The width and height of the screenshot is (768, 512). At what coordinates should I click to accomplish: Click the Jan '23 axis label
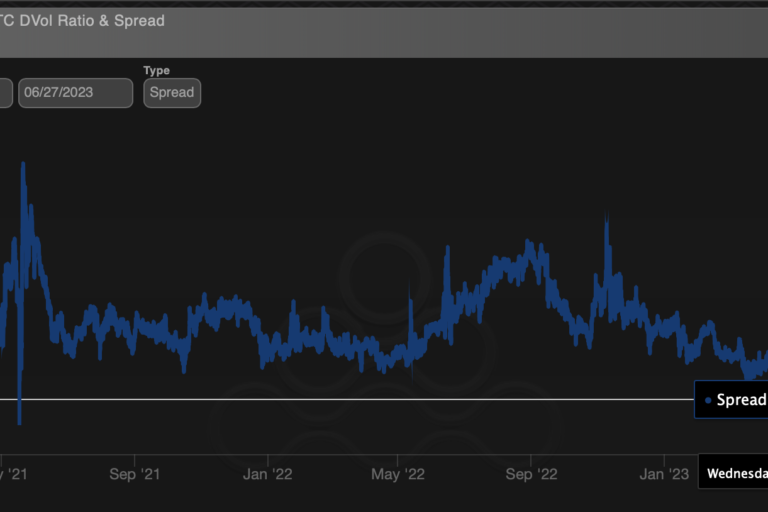click(664, 474)
